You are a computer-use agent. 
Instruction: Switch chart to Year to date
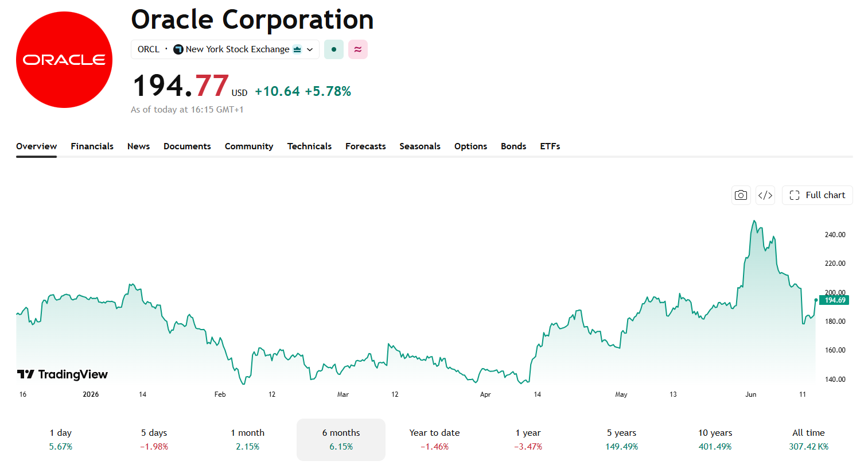coord(435,439)
